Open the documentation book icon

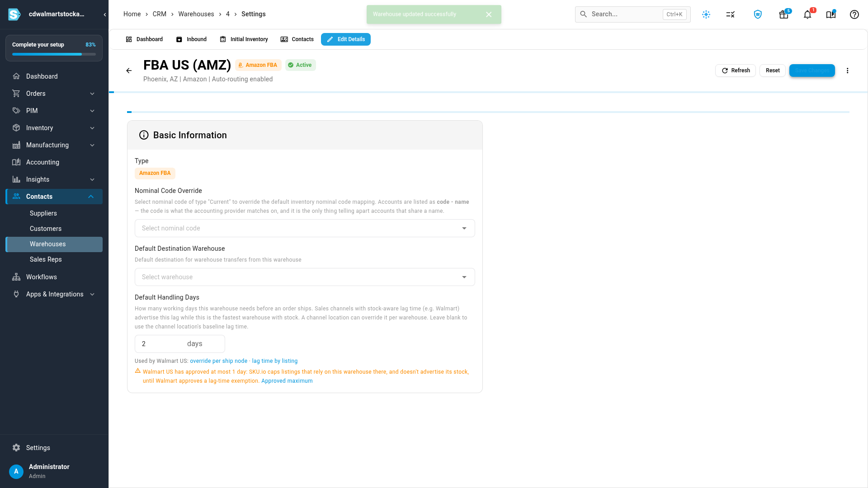tap(831, 14)
